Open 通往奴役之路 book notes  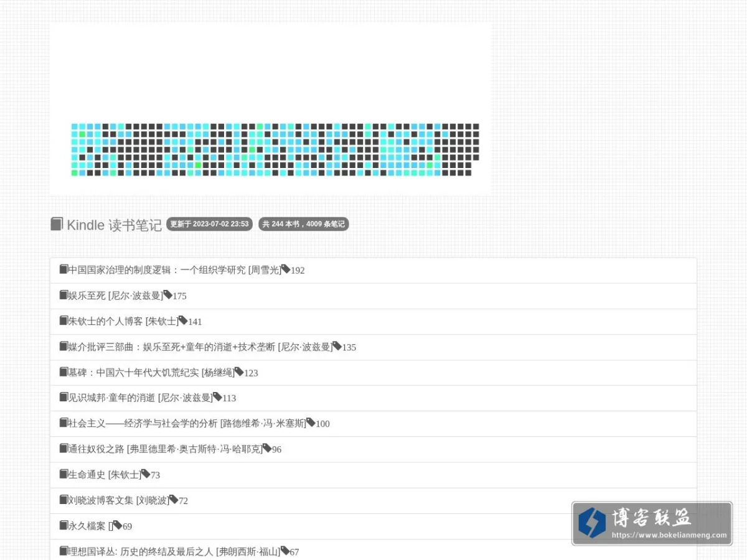click(x=374, y=449)
